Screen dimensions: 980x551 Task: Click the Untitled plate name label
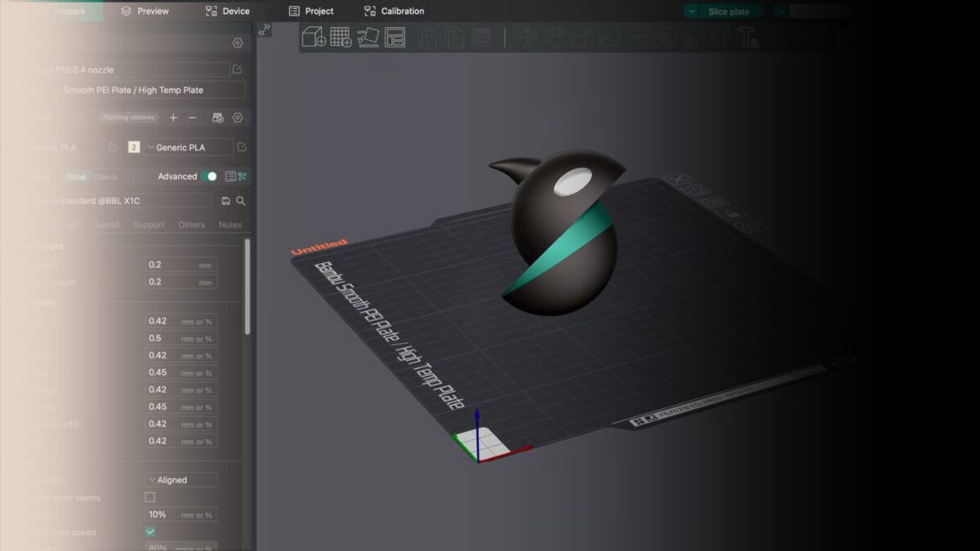pos(319,247)
